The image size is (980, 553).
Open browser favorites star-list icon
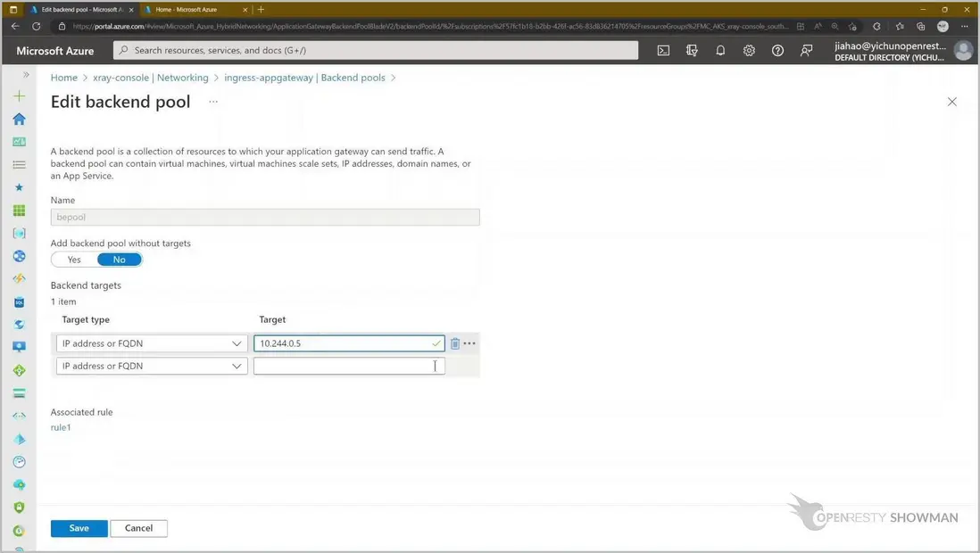click(900, 26)
